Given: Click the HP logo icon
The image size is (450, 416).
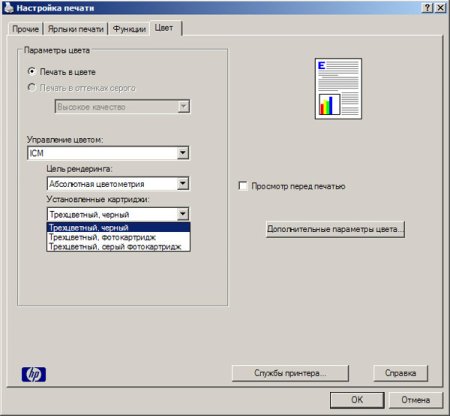Looking at the screenshot, I should pyautogui.click(x=34, y=374).
